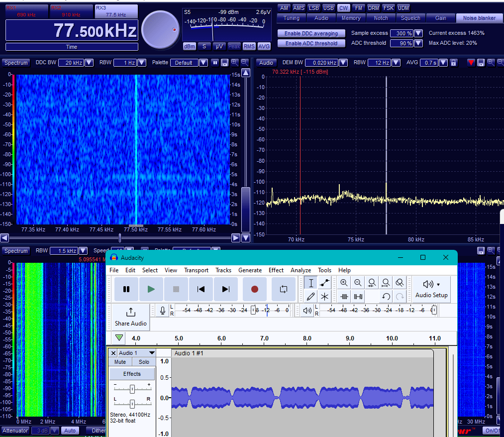The height and width of the screenshot is (437, 504).
Task: Select the RX3 77.5 kHz receiver
Action: pos(116,11)
